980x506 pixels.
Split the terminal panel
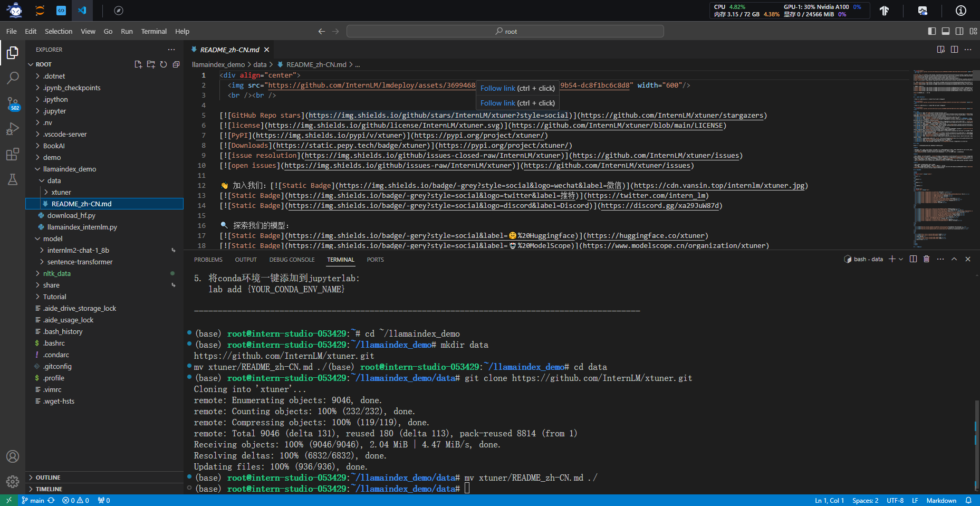913,259
